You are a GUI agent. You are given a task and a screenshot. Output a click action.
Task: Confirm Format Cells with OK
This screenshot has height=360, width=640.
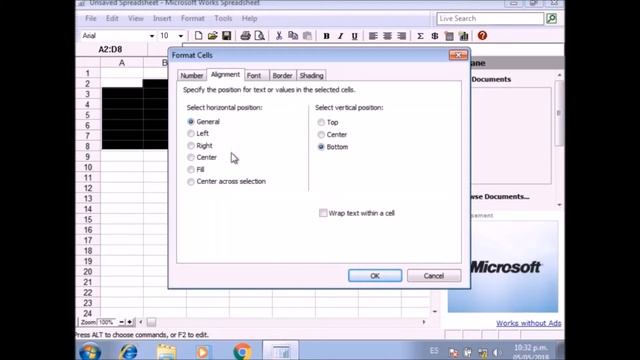(375, 276)
